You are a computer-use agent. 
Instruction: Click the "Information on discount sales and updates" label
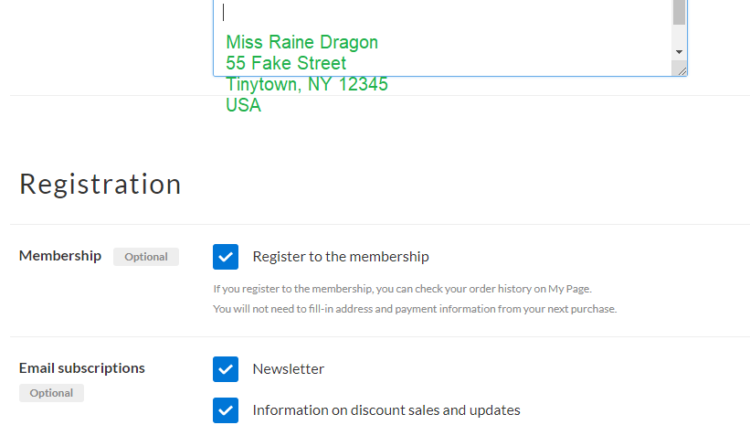[x=386, y=410]
